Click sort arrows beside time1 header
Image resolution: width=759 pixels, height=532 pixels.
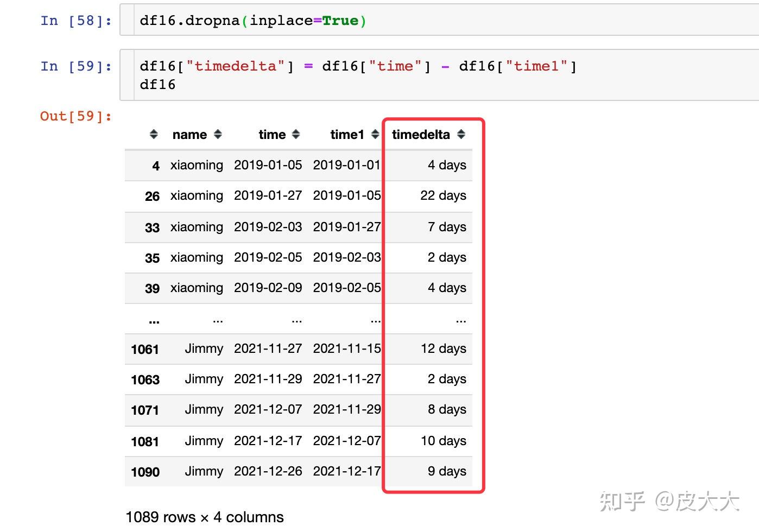[x=375, y=134]
